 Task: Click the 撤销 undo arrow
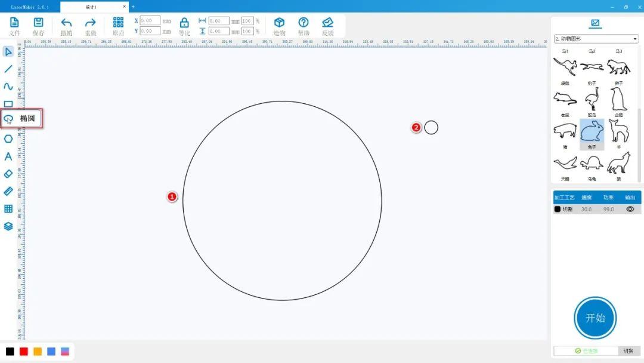point(66,23)
